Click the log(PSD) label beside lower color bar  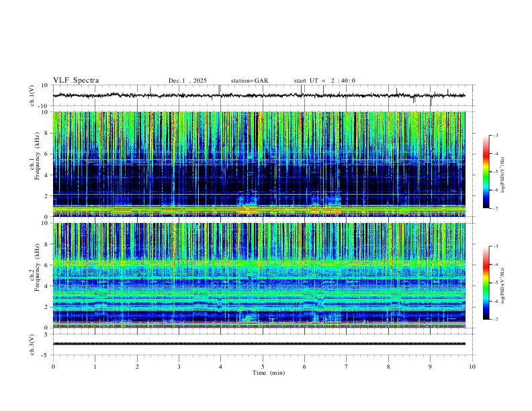502,285
